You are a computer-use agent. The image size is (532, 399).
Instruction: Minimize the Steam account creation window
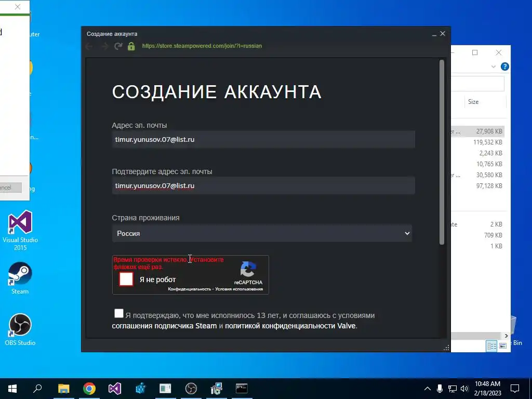point(434,34)
